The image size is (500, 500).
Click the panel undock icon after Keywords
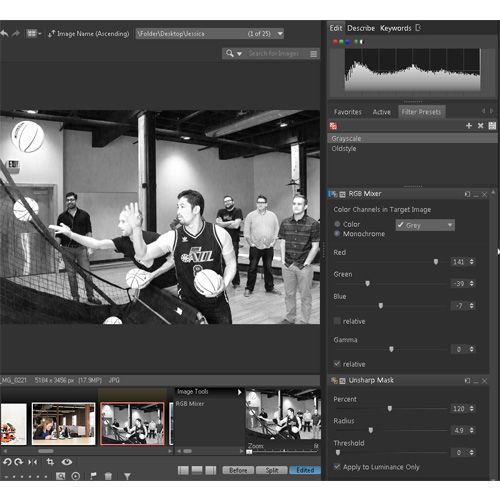click(x=418, y=28)
